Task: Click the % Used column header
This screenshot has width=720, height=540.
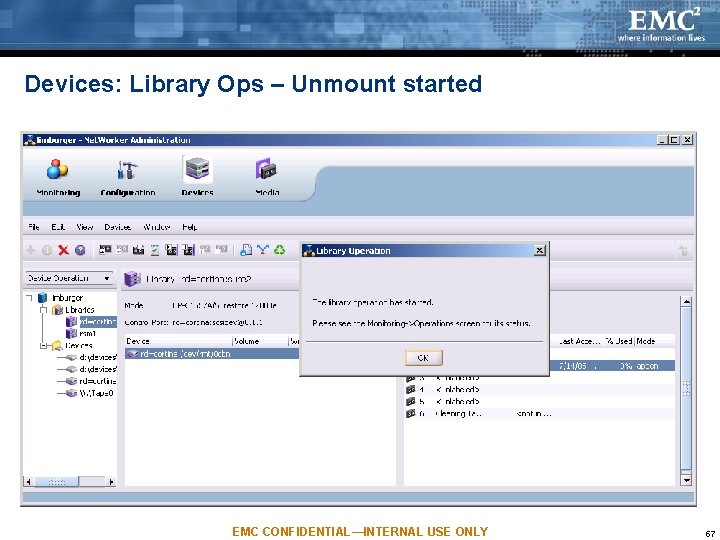Action: [619, 341]
